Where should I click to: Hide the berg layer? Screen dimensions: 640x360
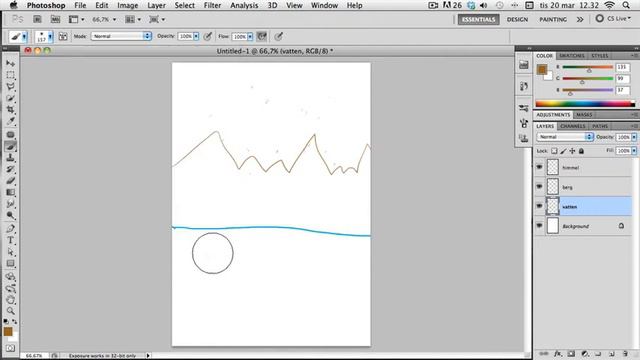(539, 187)
